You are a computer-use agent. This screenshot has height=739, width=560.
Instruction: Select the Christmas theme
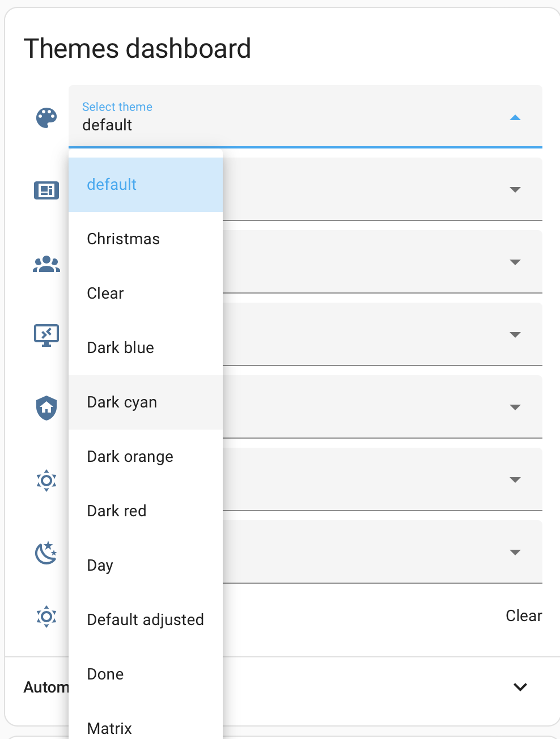point(123,239)
